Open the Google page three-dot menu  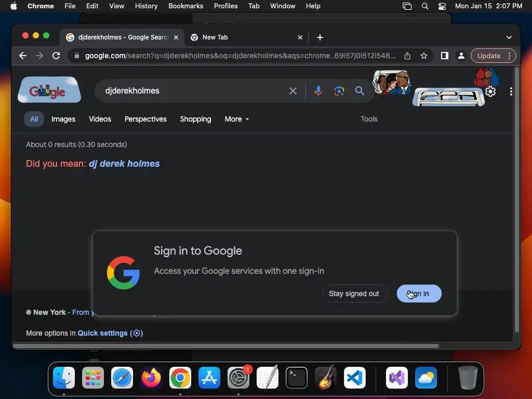click(x=511, y=91)
